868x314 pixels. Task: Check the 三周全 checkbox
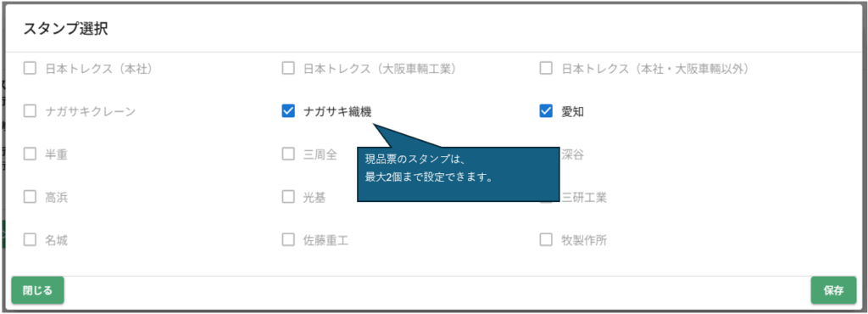(x=288, y=154)
